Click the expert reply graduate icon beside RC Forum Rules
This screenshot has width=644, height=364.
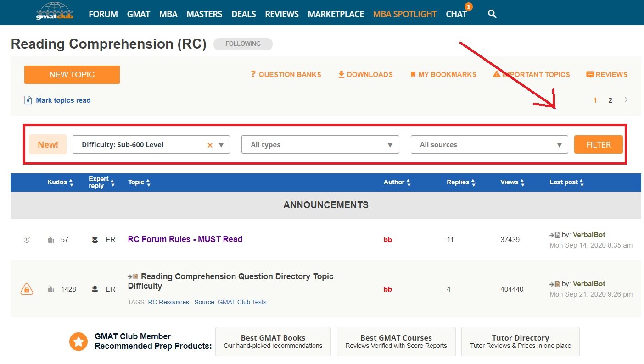coord(95,239)
